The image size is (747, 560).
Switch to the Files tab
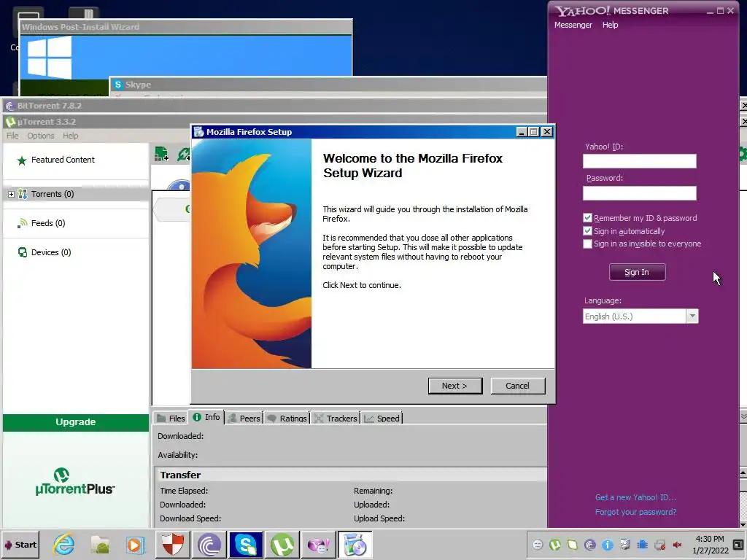[171, 418]
